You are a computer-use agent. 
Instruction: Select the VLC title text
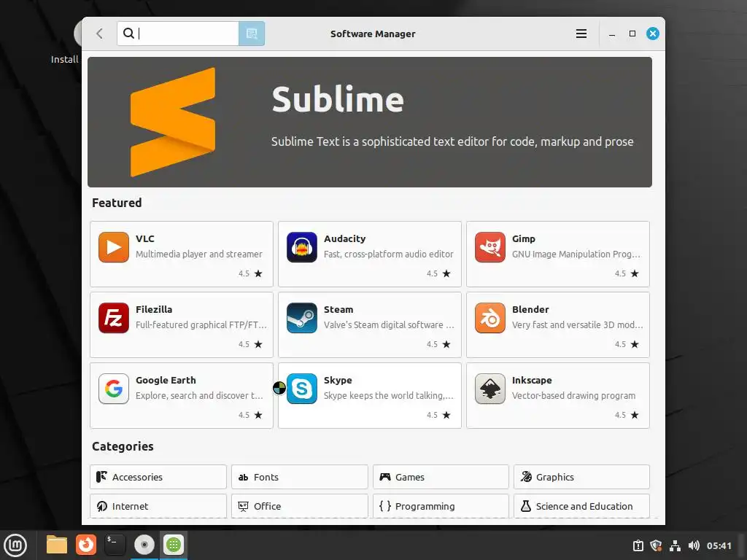click(145, 238)
